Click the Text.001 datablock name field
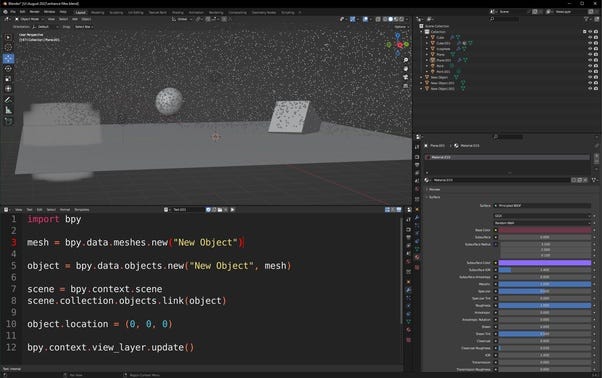 coord(188,210)
